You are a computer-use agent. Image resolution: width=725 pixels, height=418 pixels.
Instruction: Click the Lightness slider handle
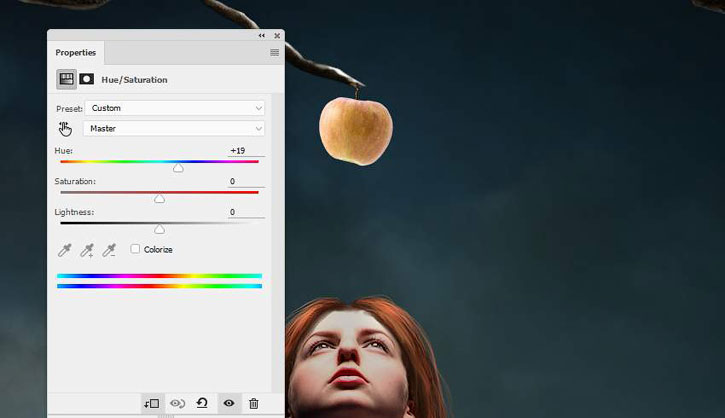click(160, 229)
